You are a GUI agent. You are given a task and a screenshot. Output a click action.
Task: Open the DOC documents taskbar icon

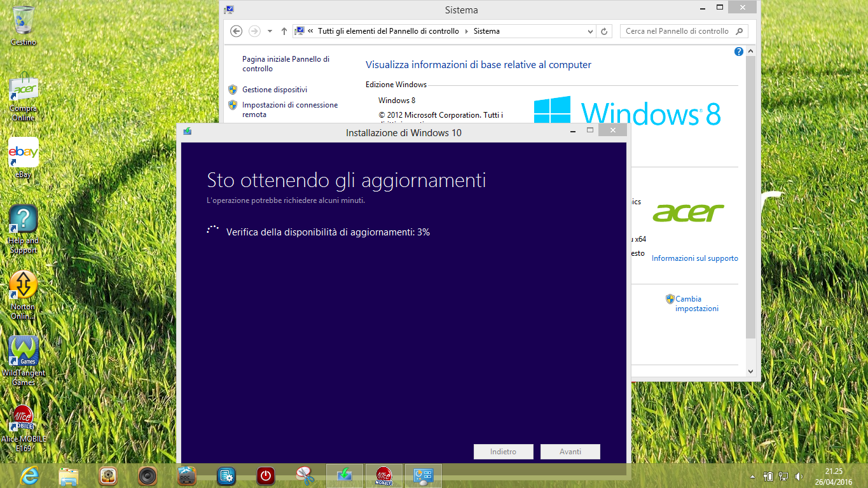pyautogui.click(x=187, y=475)
